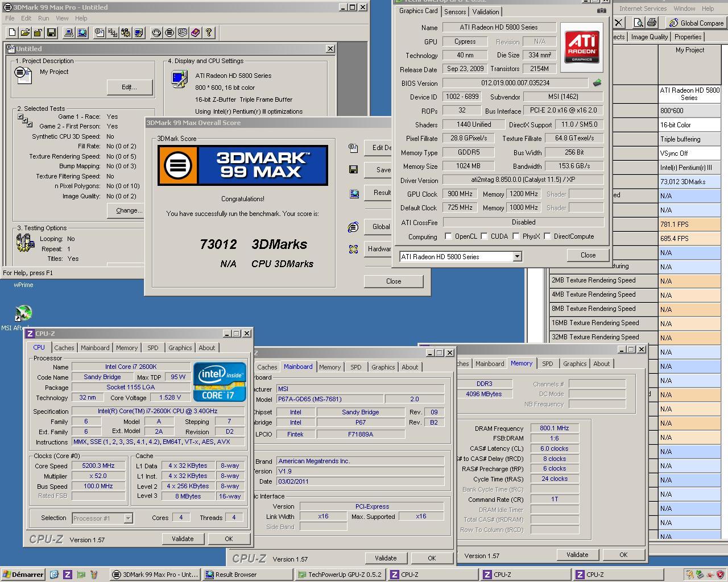Click the GPU Clock 900 MHz field
This screenshot has height=582, width=728.
460,194
